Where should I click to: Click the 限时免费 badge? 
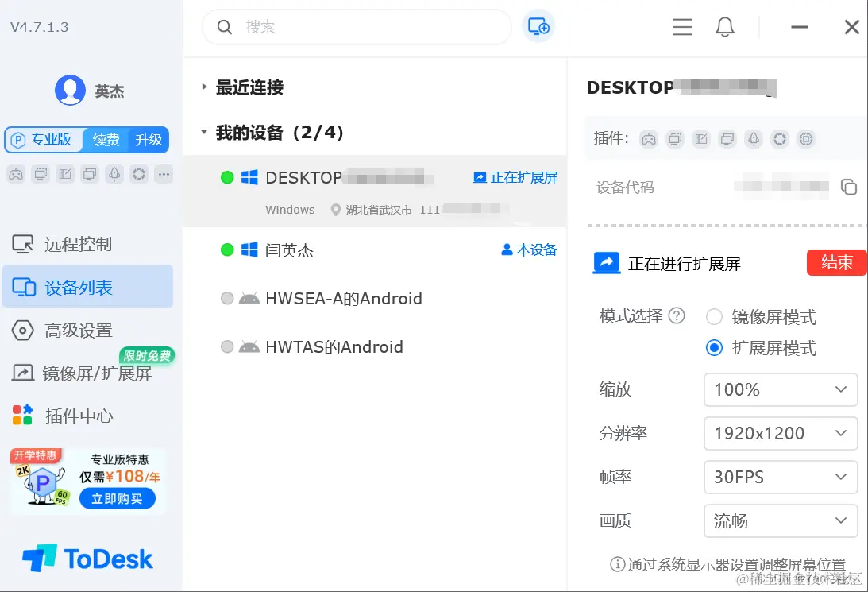147,355
